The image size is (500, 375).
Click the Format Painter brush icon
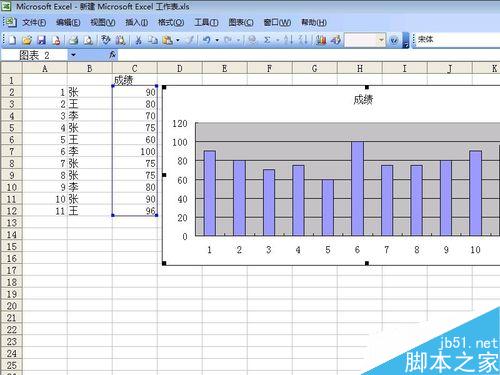pyautogui.click(x=190, y=40)
